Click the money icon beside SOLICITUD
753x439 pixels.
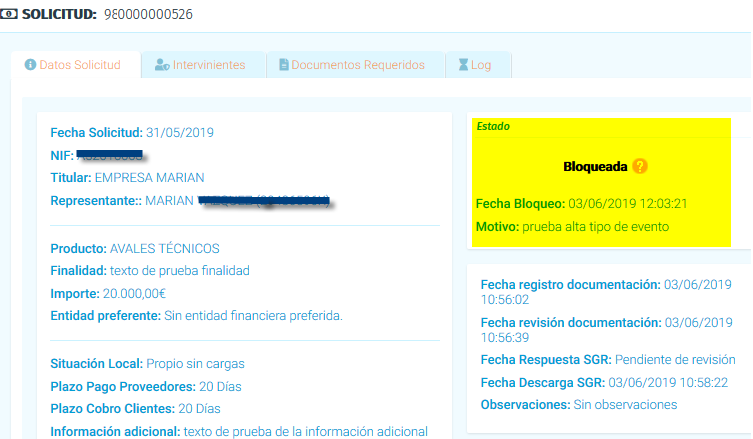pyautogui.click(x=8, y=14)
